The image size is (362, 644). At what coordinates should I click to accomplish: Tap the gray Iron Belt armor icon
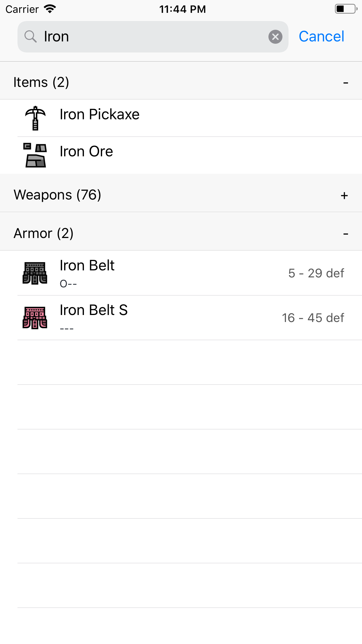coord(35,273)
